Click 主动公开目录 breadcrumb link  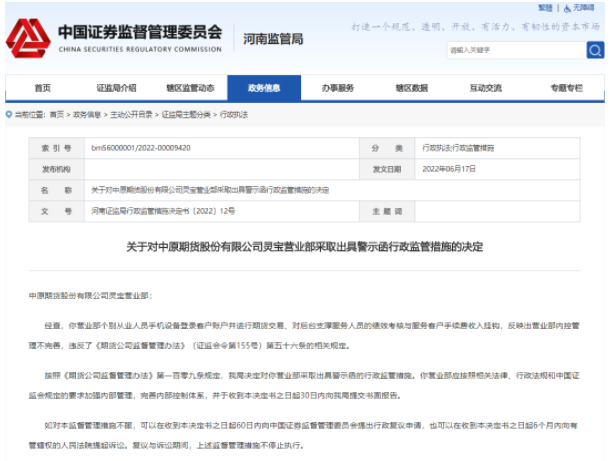click(x=132, y=115)
